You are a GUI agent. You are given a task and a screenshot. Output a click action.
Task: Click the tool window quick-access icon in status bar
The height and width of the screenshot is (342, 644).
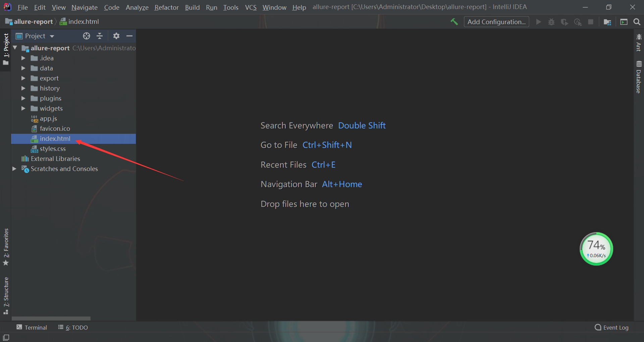pos(6,337)
